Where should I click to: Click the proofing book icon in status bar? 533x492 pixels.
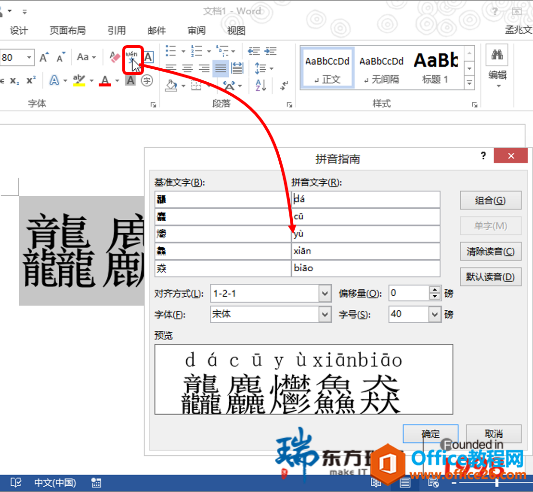tap(16, 482)
